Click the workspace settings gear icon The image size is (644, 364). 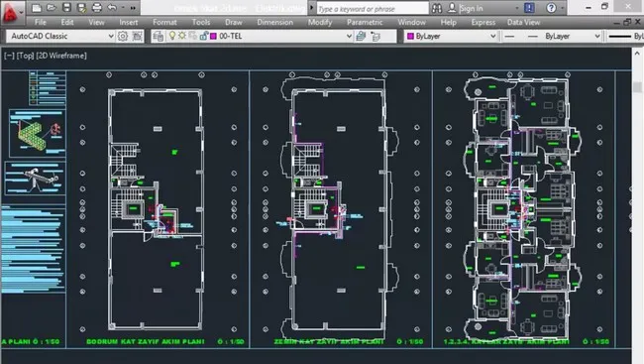pyautogui.click(x=123, y=36)
